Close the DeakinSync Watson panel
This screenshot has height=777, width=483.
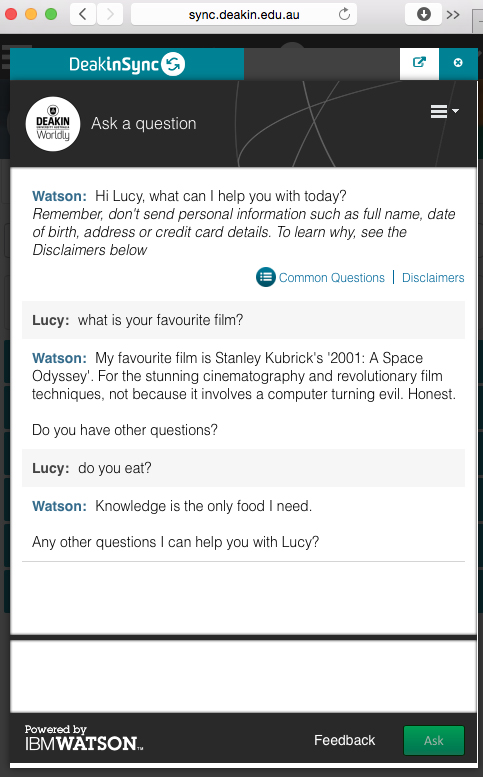click(458, 63)
